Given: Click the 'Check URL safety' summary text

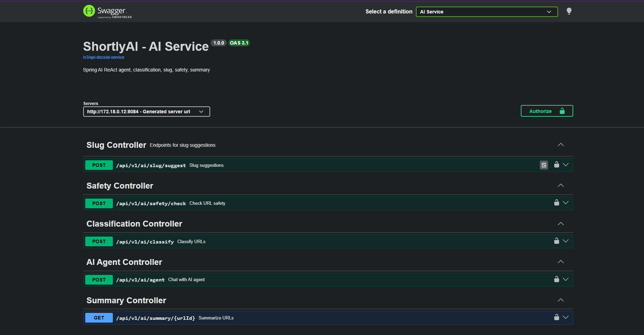Looking at the screenshot, I should pyautogui.click(x=207, y=203).
